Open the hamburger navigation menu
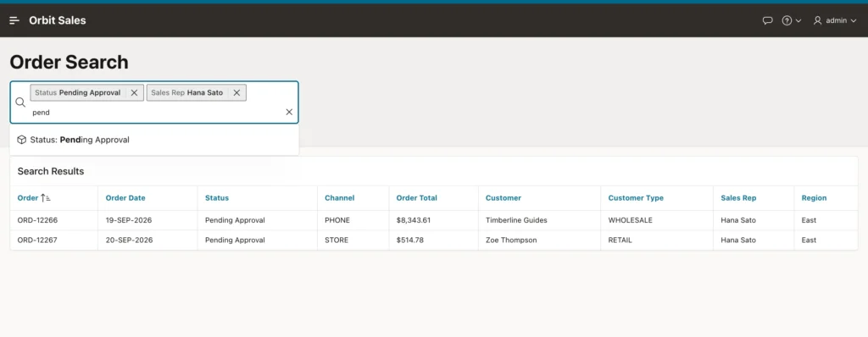The width and height of the screenshot is (868, 337). coord(14,20)
